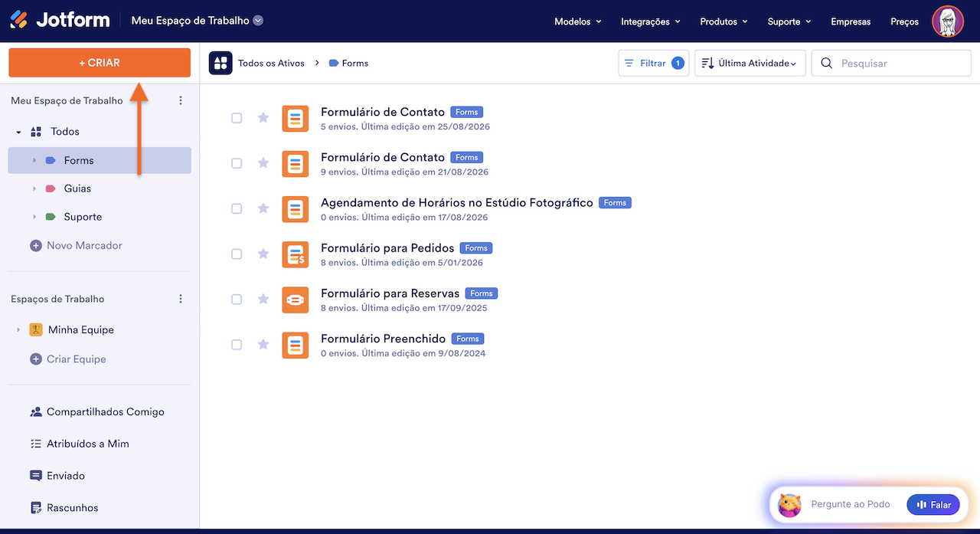
Task: Open the Suporte top menu
Action: click(789, 21)
